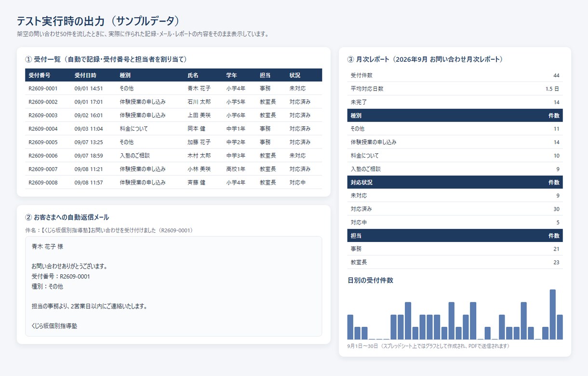
Task: Click the 教室長 row showing 23
Action: point(455,262)
